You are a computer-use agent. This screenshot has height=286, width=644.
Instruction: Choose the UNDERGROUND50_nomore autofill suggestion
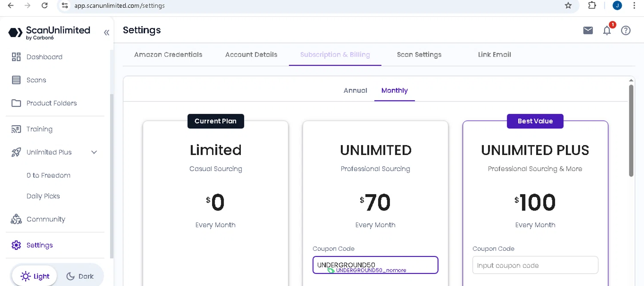[368, 270]
